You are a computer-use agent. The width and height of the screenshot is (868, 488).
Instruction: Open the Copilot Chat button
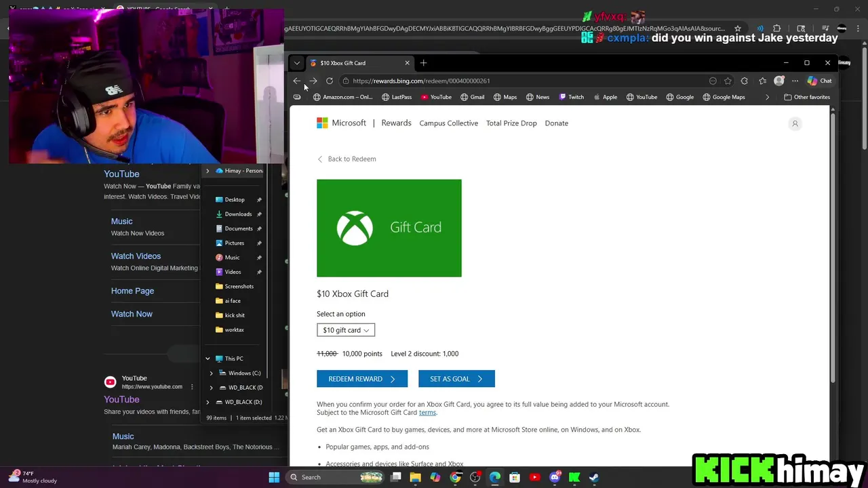coord(819,81)
